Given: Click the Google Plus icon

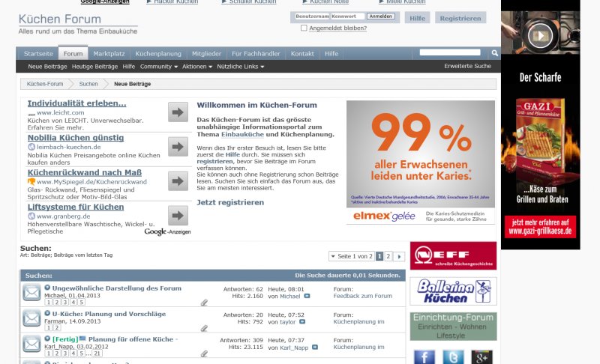Looking at the screenshot, I should click(x=481, y=357).
